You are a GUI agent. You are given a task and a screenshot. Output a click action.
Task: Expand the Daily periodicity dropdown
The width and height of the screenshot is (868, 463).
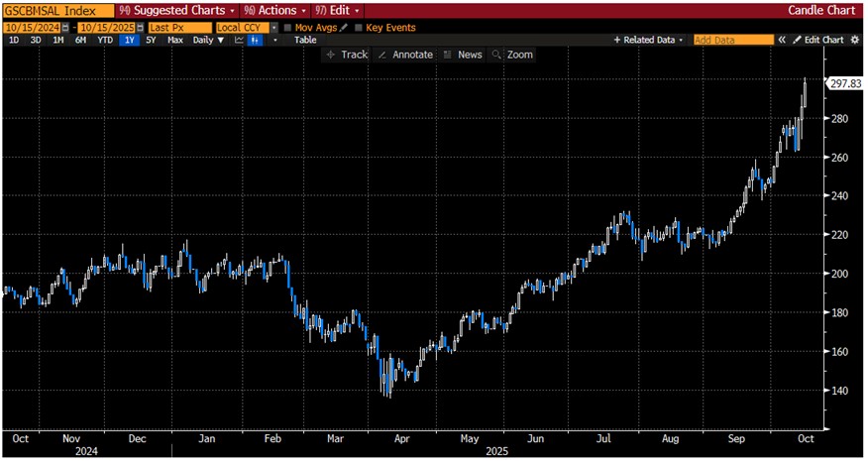click(x=207, y=41)
